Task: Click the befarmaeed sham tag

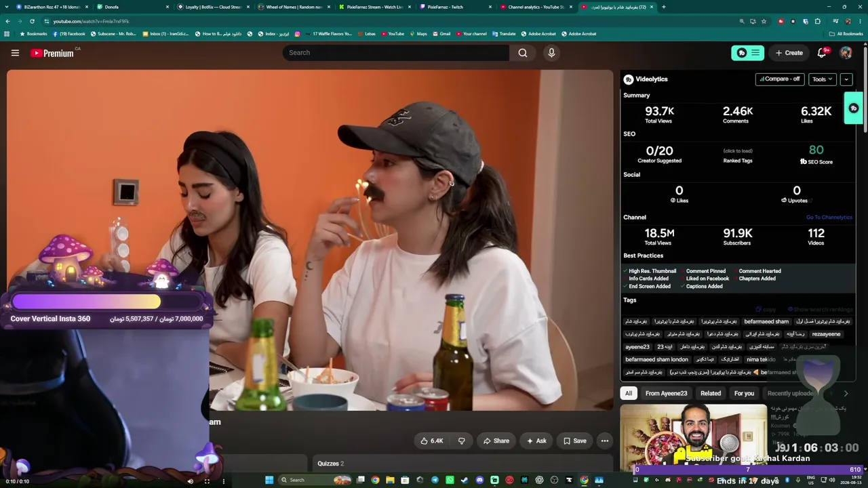Action: pos(766,321)
